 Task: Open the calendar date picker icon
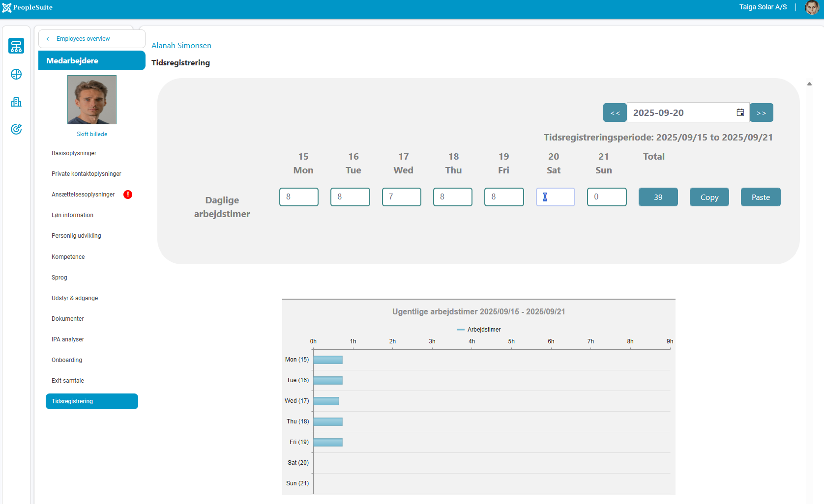tap(740, 112)
